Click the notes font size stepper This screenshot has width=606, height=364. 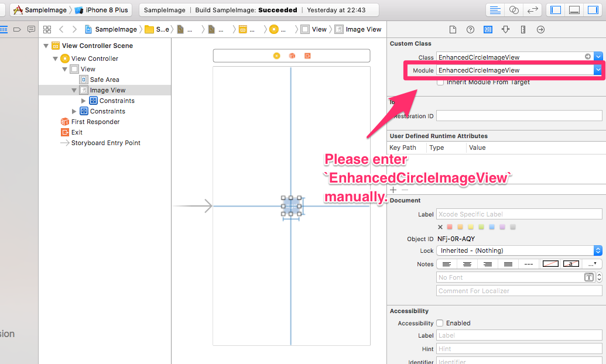[x=599, y=277]
